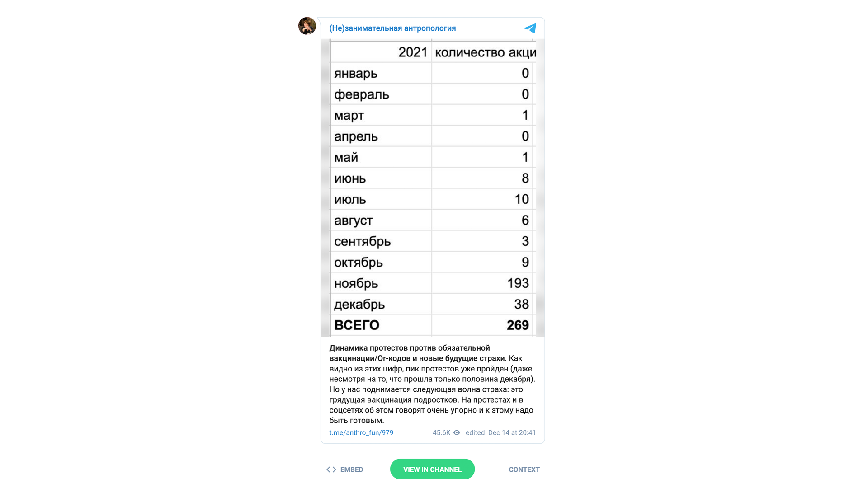868x488 pixels.
Task: Click the ноябрь month cell in table
Action: point(356,283)
